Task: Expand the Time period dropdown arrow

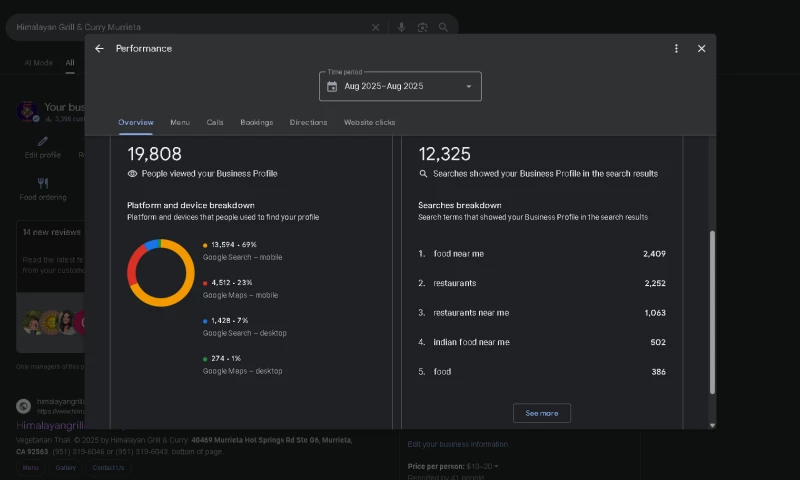Action: pos(468,86)
